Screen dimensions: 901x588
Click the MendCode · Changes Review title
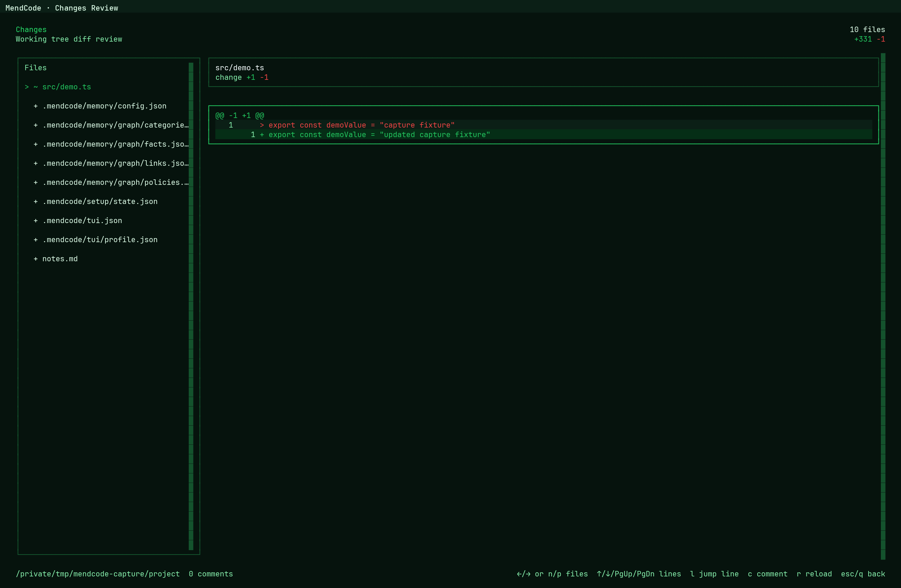click(x=62, y=8)
